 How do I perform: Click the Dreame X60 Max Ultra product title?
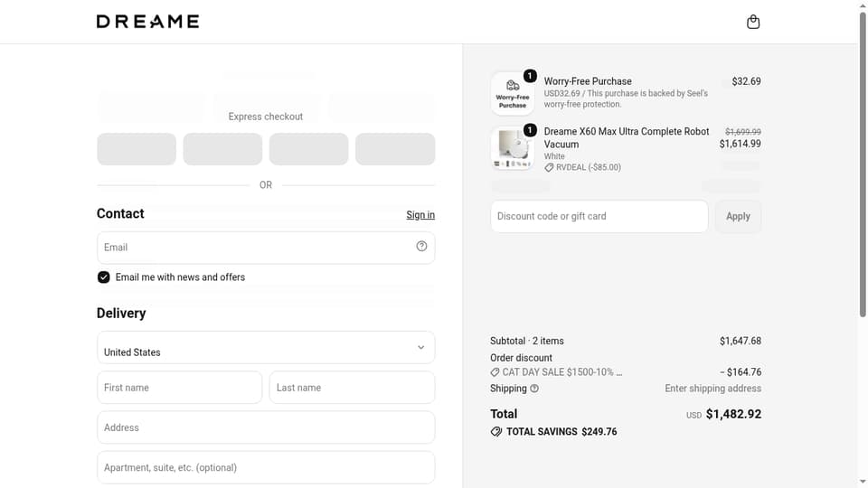pos(626,137)
